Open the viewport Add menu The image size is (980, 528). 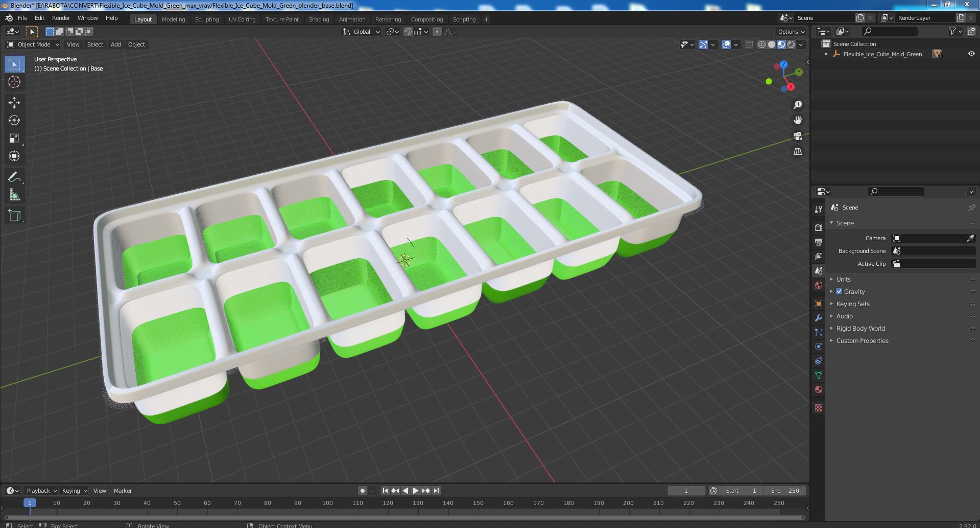pyautogui.click(x=116, y=44)
